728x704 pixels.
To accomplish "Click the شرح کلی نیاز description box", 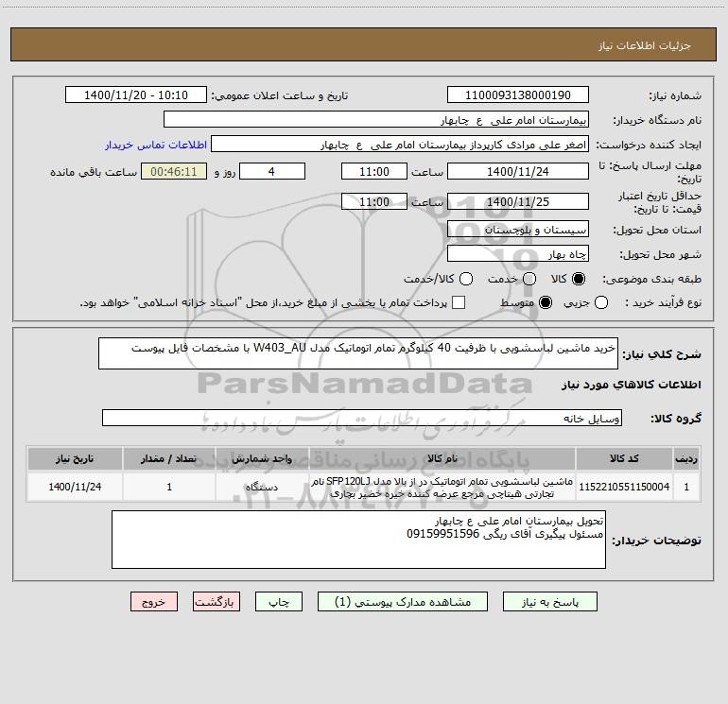I will (358, 353).
